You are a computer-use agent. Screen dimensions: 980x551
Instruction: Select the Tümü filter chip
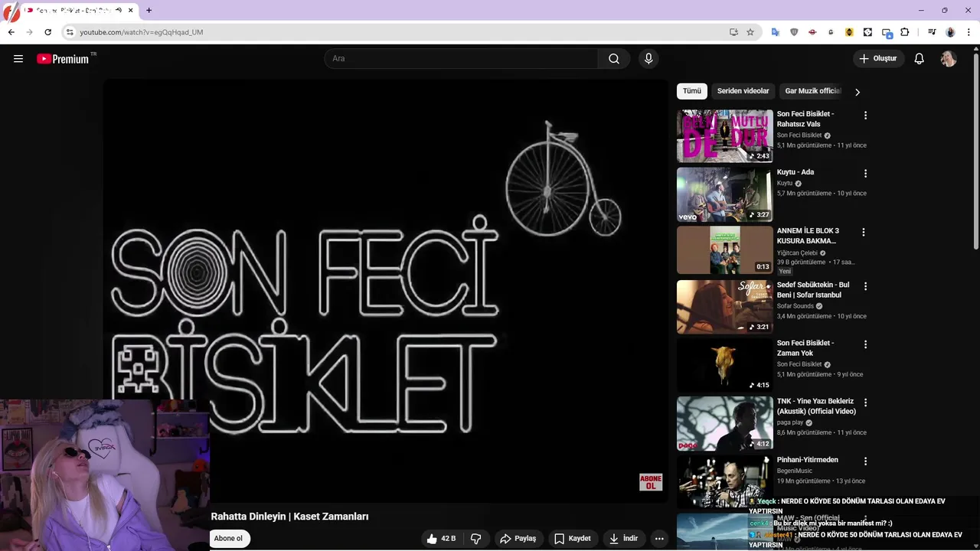tap(692, 91)
